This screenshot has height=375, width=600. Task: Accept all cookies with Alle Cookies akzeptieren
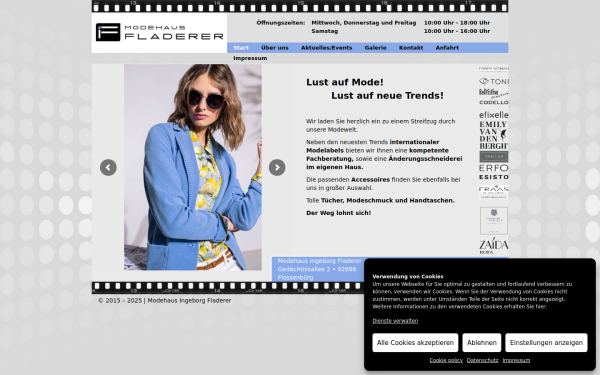coord(415,342)
